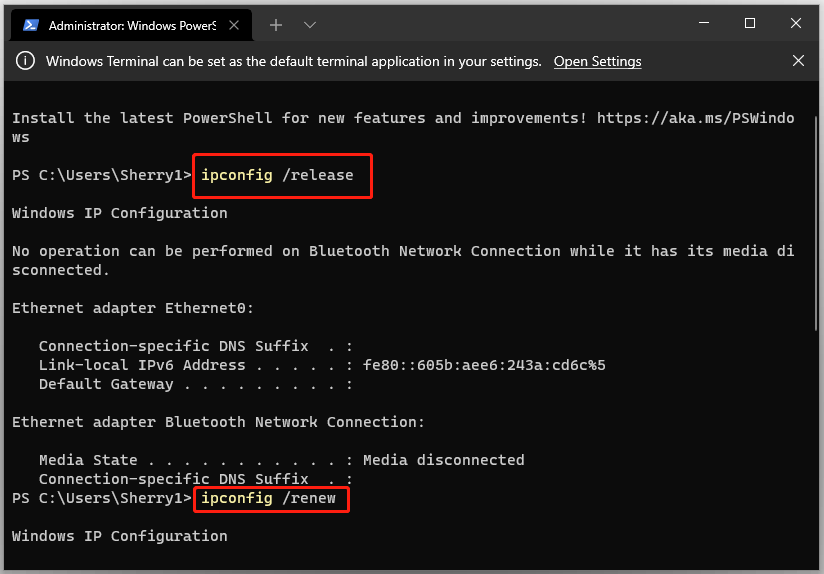Image resolution: width=824 pixels, height=574 pixels.
Task: Open Settings from the notification bar link
Action: (598, 62)
